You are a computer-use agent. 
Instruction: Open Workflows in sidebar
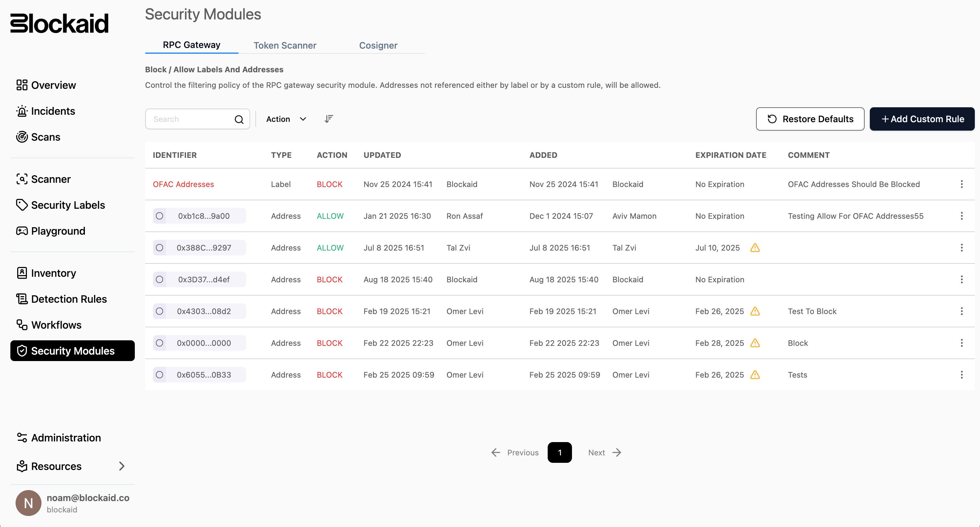pos(48,324)
